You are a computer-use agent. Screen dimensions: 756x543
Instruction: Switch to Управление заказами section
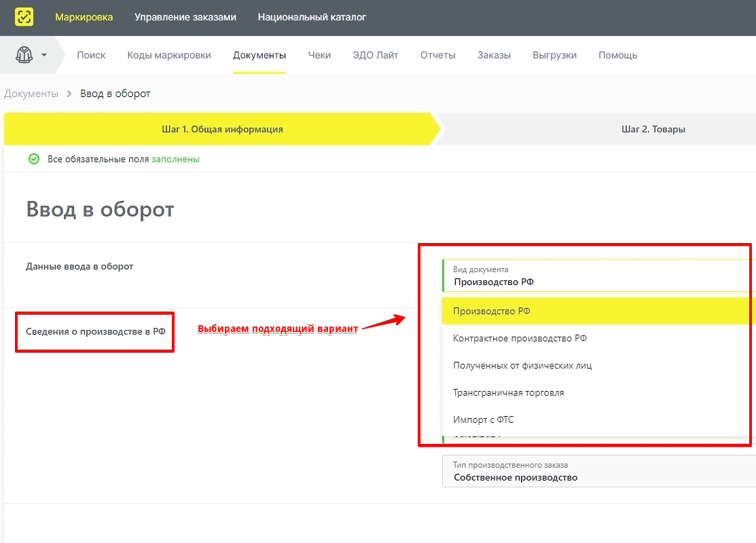pos(185,18)
